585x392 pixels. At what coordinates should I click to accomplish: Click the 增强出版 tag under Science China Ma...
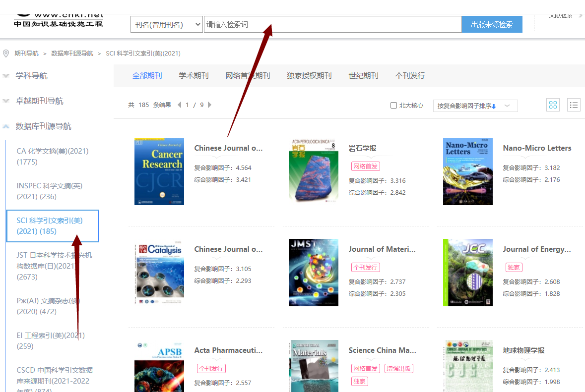pos(398,369)
